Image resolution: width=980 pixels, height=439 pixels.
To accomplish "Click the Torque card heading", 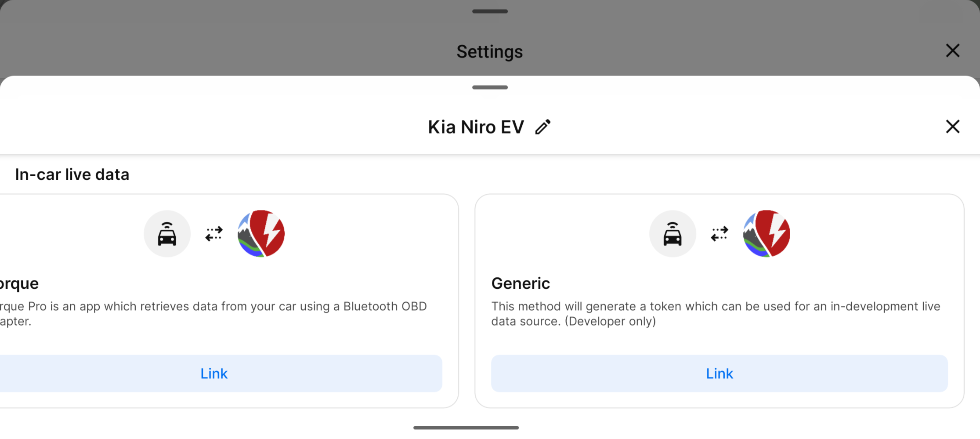I will click(19, 283).
